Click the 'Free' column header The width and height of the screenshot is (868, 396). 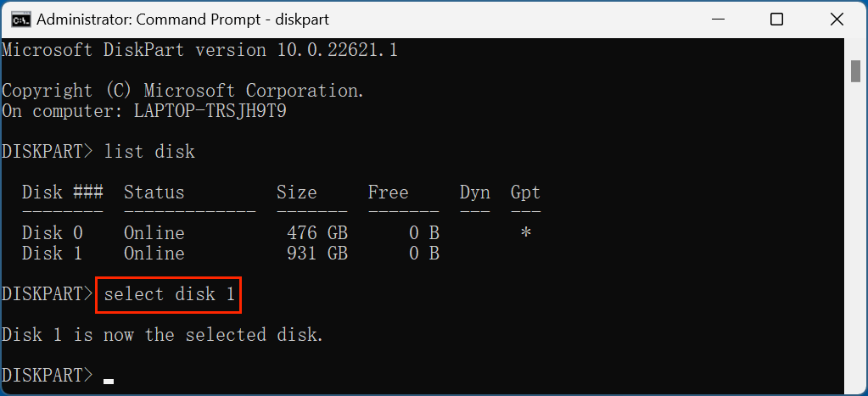(x=388, y=192)
